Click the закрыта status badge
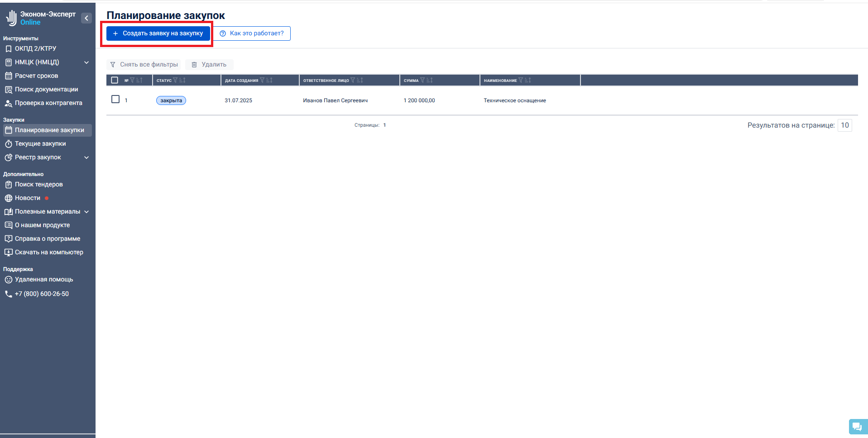This screenshot has width=868, height=438. click(x=171, y=100)
